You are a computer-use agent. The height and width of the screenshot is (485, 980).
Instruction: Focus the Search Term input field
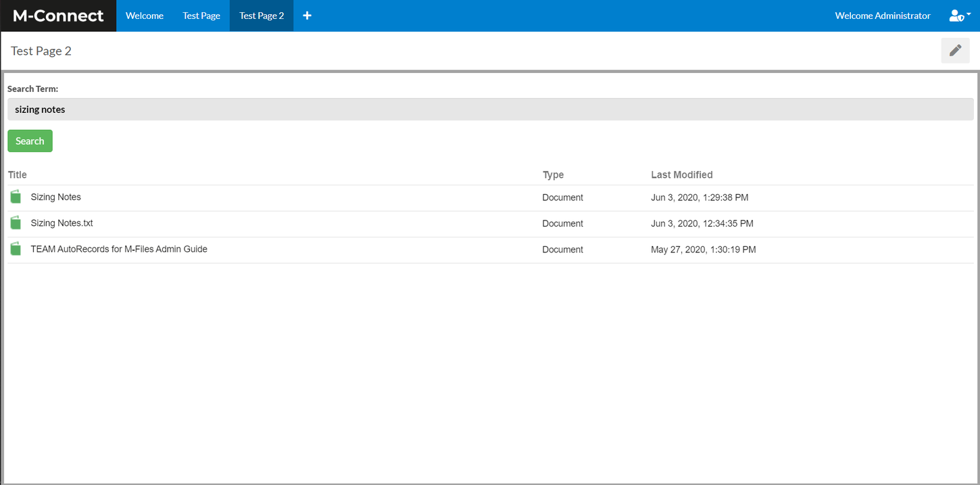click(490, 110)
